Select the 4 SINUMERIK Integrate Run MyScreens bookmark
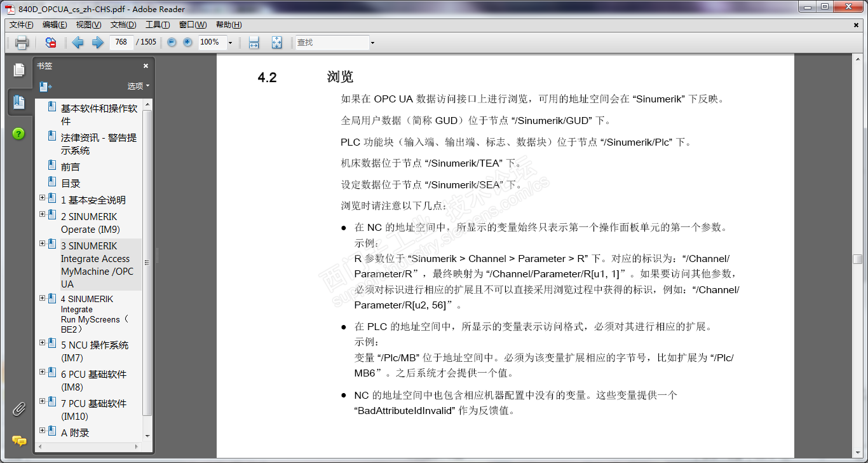This screenshot has height=463, width=868. [94, 314]
